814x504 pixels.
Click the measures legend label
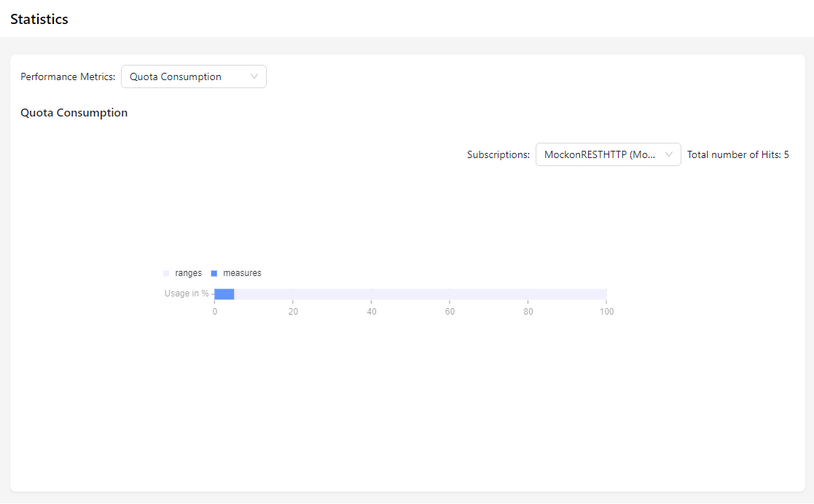coord(242,273)
